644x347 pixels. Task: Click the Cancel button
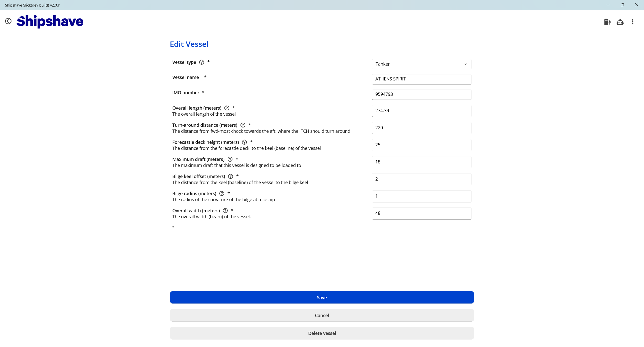click(322, 315)
